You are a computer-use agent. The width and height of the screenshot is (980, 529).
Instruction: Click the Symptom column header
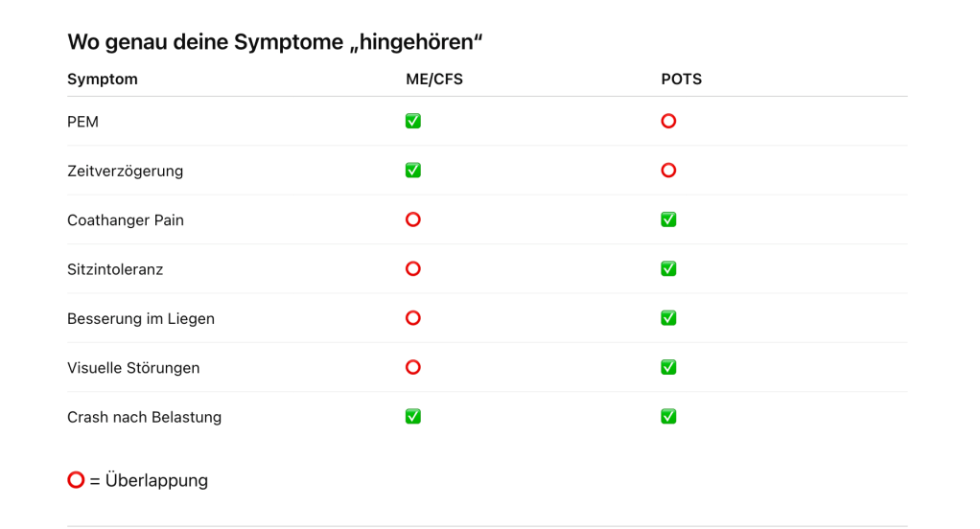tap(103, 80)
